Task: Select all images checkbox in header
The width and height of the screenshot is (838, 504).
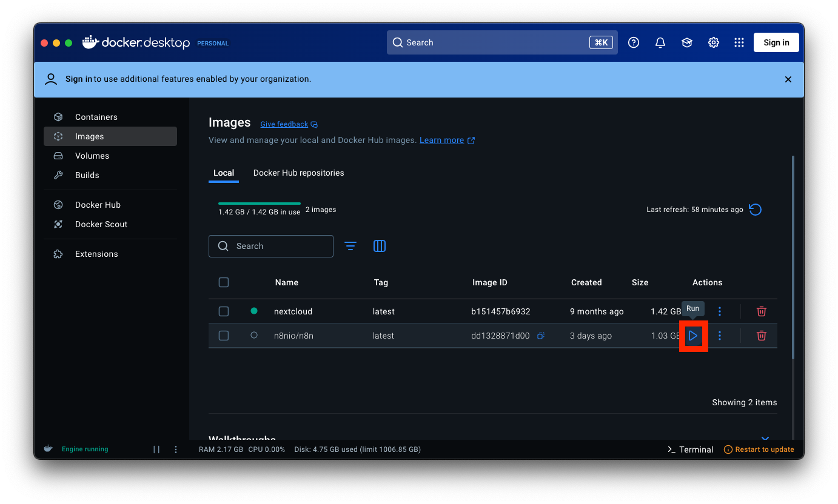Action: pos(224,282)
